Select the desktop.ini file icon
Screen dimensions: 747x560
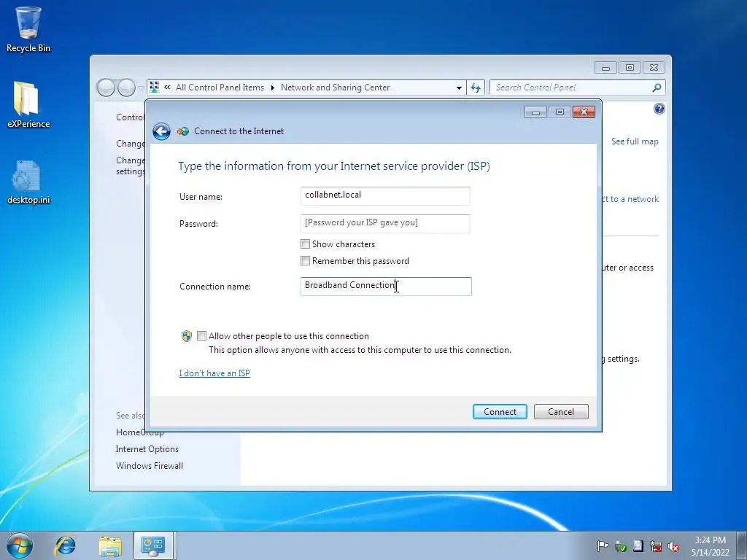(x=28, y=182)
